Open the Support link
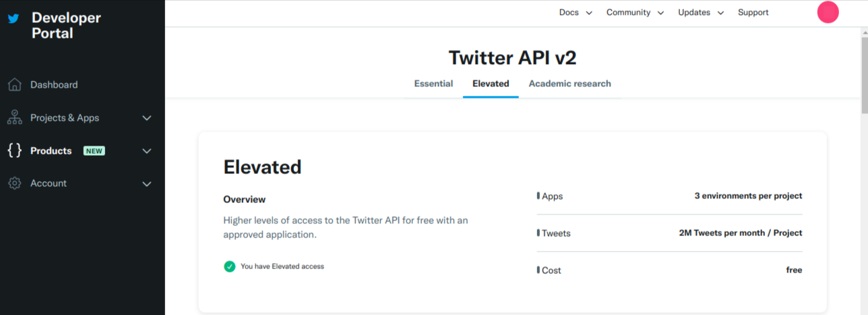 [x=753, y=13]
